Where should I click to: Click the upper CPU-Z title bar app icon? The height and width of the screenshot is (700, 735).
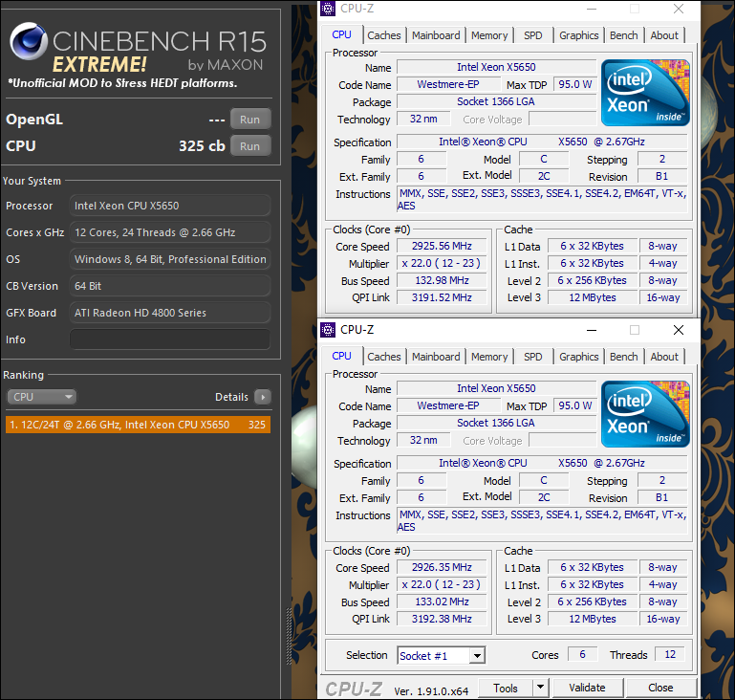pyautogui.click(x=328, y=9)
